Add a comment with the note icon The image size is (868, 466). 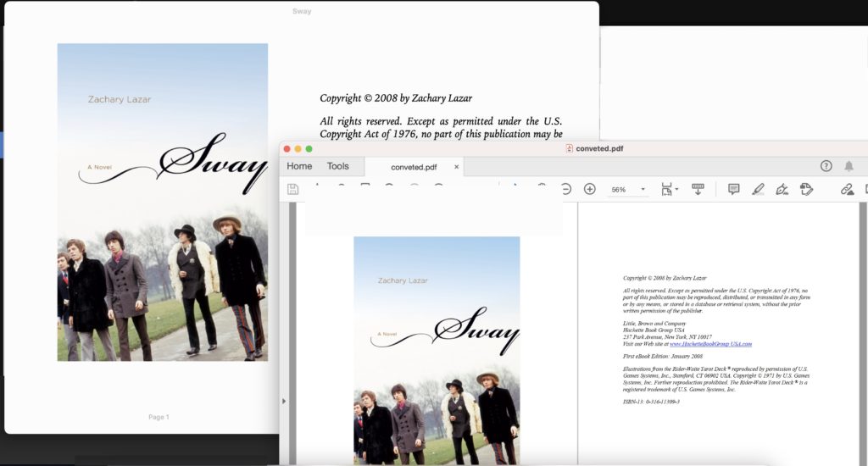733,189
